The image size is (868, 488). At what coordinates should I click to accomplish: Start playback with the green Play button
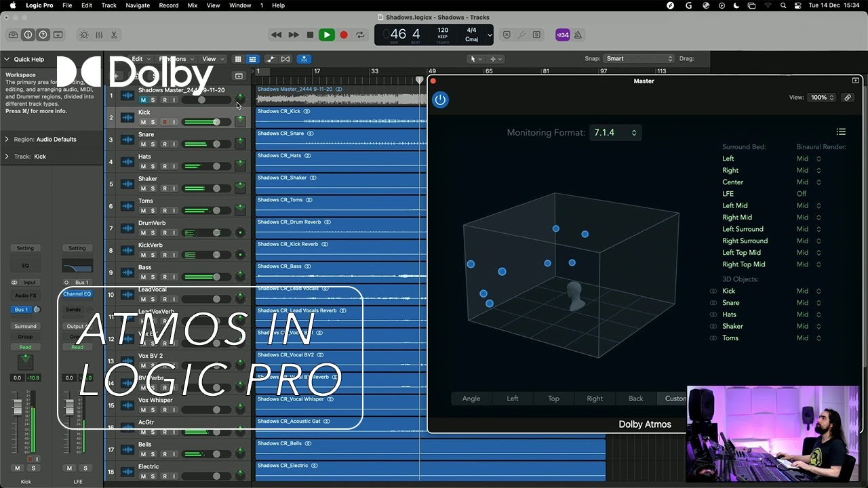click(327, 35)
